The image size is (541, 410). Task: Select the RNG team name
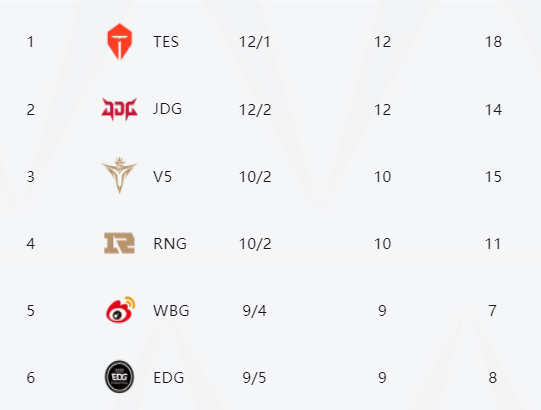click(170, 244)
